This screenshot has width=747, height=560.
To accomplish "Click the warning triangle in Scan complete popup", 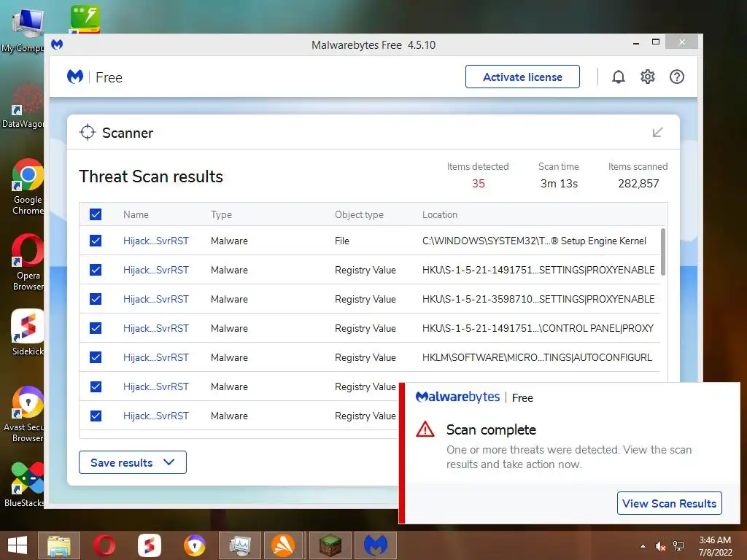I will coord(425,429).
